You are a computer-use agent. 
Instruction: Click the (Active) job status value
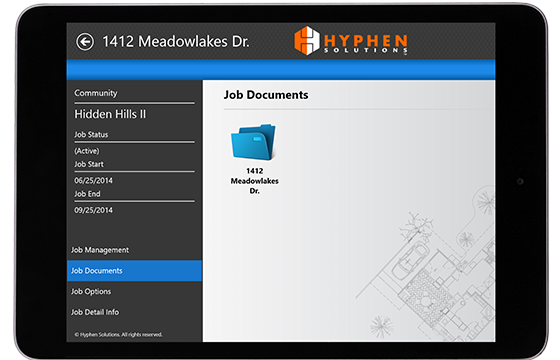pyautogui.click(x=87, y=151)
